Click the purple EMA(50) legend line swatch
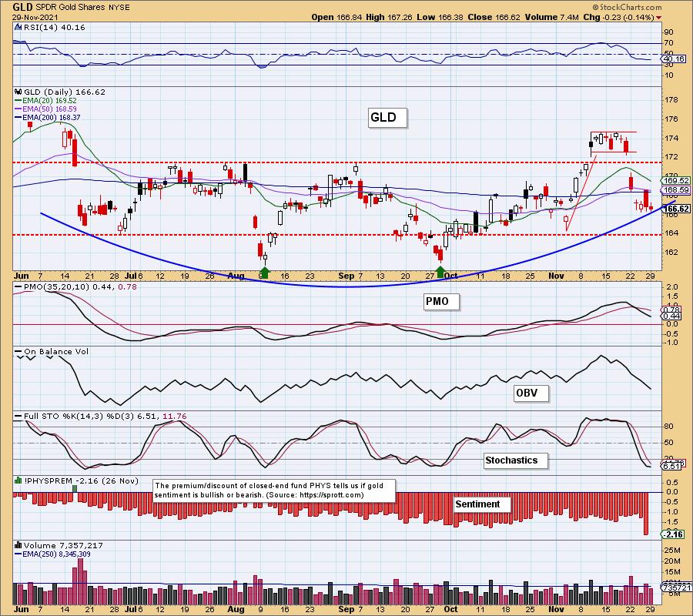Screen dimensions: 693x616 [x=18, y=109]
